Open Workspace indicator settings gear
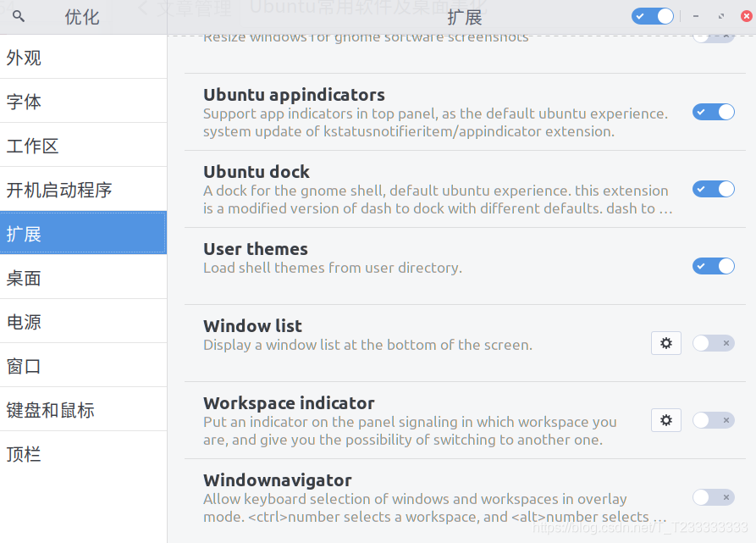 pos(666,420)
